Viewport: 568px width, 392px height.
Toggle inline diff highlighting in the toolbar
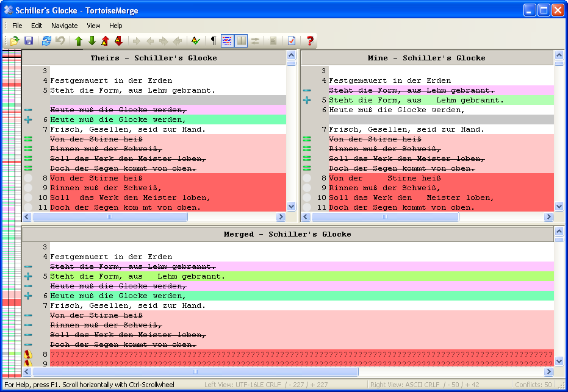[x=227, y=41]
